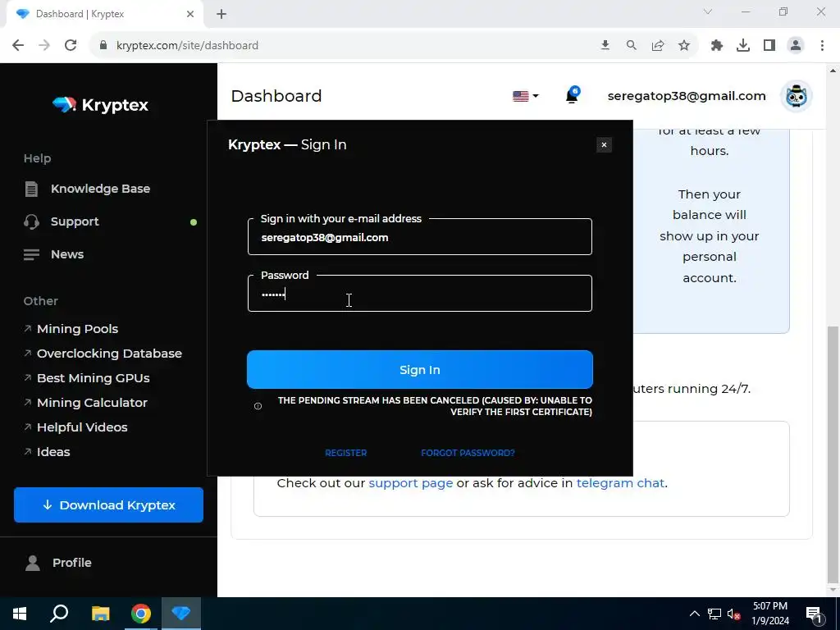Click FORGOT PASSWORD? link
The image size is (840, 630).
point(468,453)
